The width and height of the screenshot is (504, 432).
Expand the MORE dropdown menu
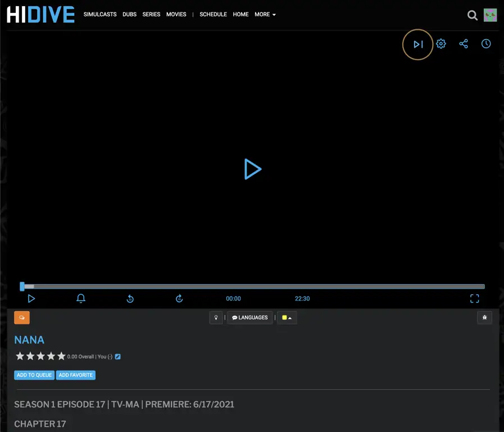(265, 15)
